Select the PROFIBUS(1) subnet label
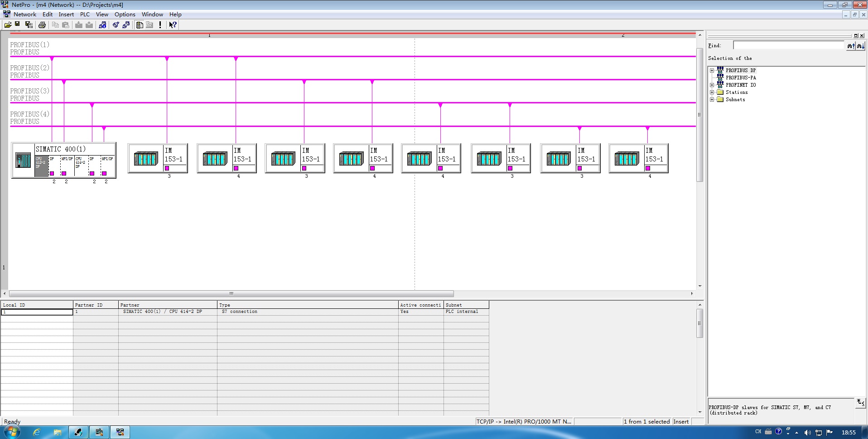The image size is (868, 439). click(30, 45)
